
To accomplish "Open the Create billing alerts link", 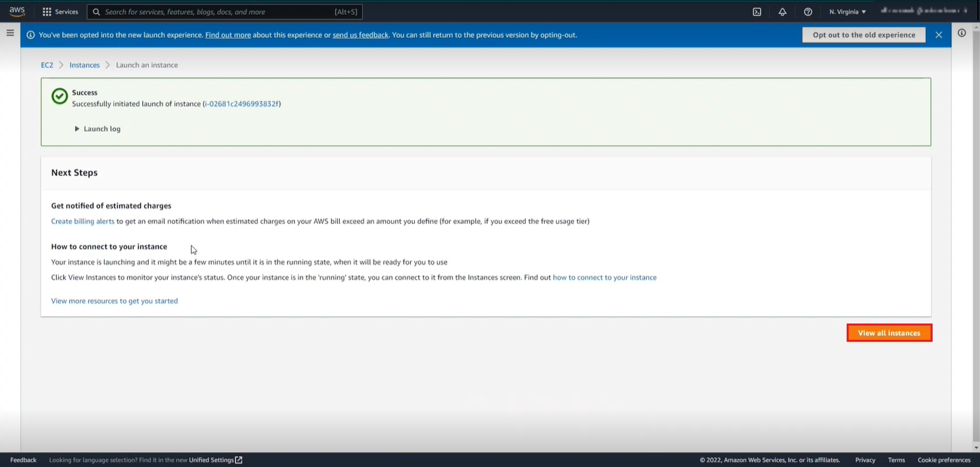I will [83, 221].
